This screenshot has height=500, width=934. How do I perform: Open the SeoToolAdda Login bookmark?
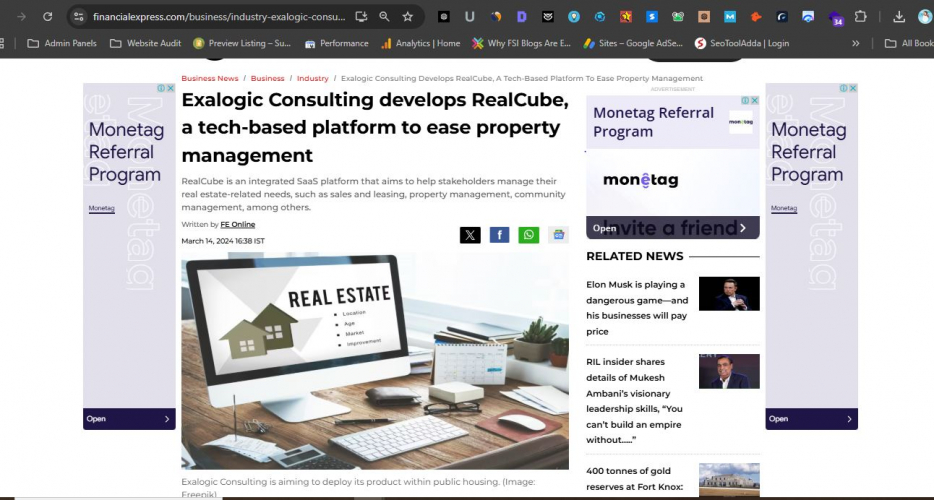(x=742, y=43)
